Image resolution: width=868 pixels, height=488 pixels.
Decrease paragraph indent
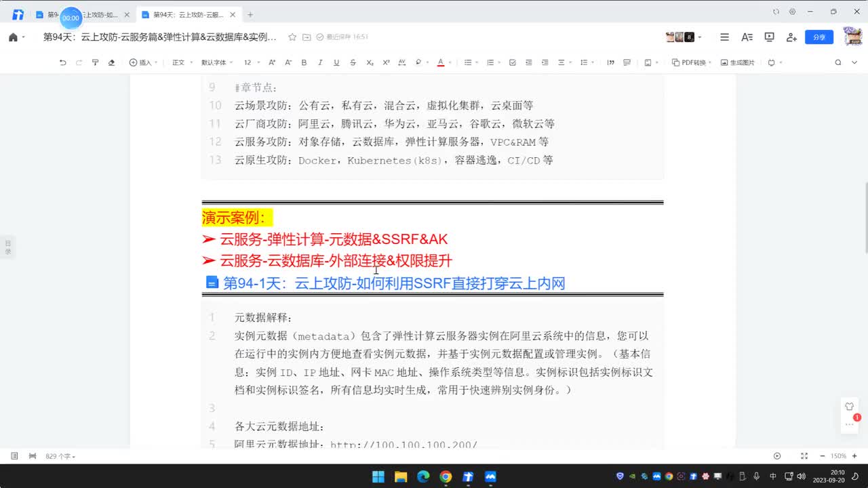pos(529,62)
